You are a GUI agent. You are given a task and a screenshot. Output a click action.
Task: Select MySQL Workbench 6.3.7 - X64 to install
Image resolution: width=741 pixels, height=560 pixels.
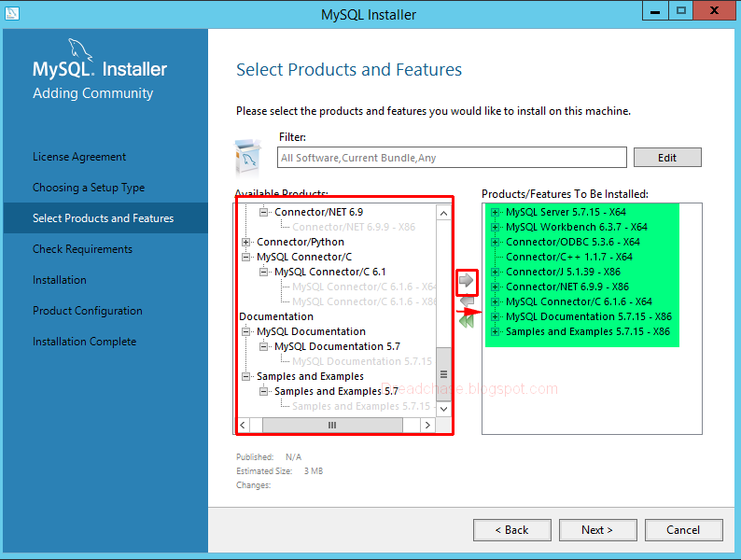click(577, 228)
